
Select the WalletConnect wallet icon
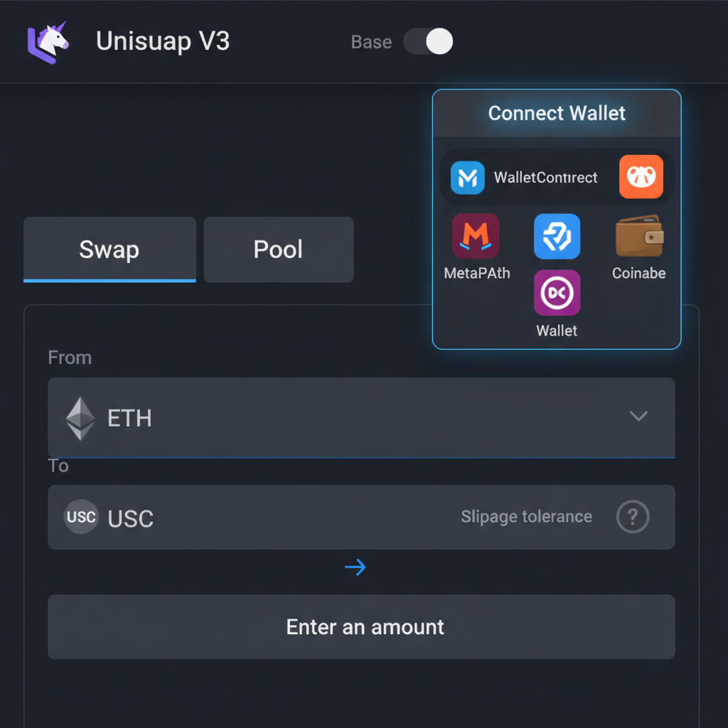[467, 178]
